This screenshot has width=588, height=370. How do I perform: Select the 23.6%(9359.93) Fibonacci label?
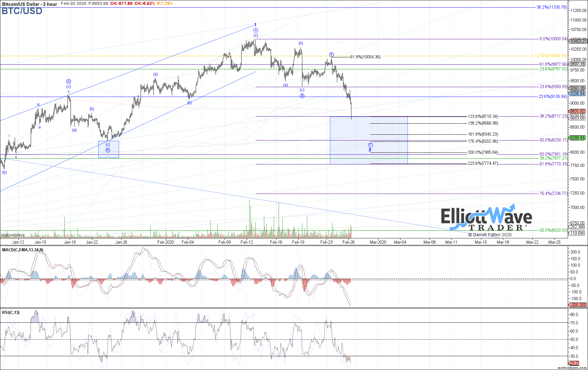[553, 87]
